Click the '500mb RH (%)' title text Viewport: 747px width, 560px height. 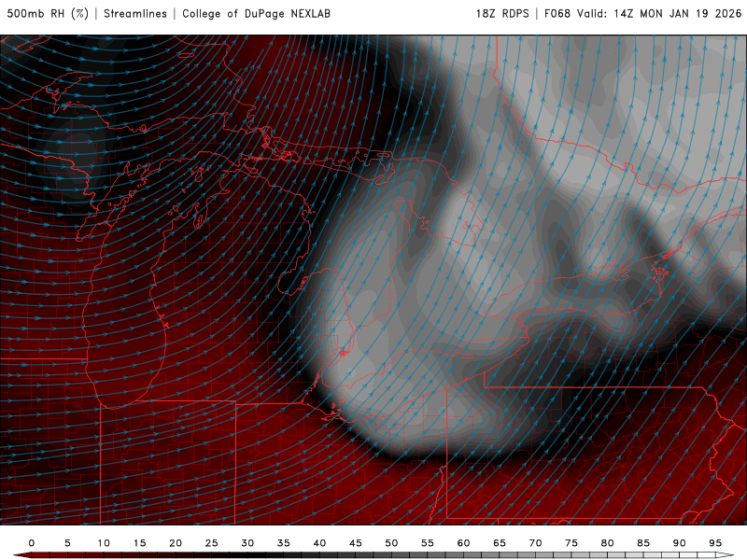(x=49, y=14)
